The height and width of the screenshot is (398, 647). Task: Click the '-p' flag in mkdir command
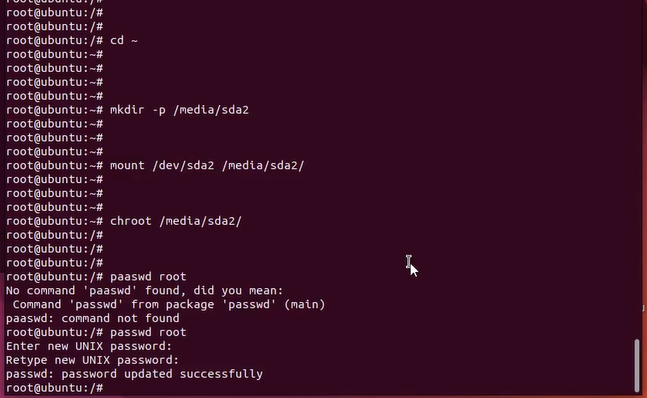(159, 111)
